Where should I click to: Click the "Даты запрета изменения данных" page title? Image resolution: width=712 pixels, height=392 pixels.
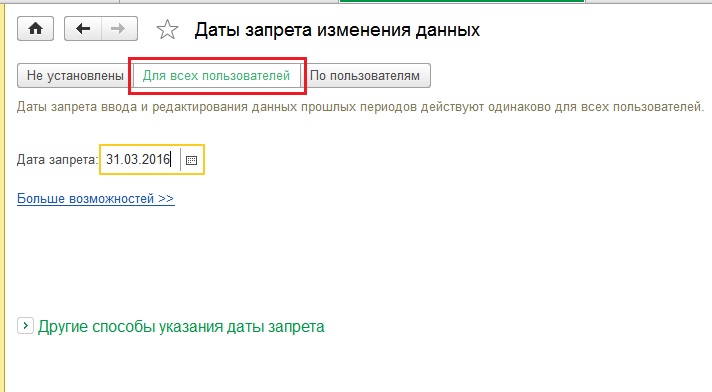[x=337, y=30]
